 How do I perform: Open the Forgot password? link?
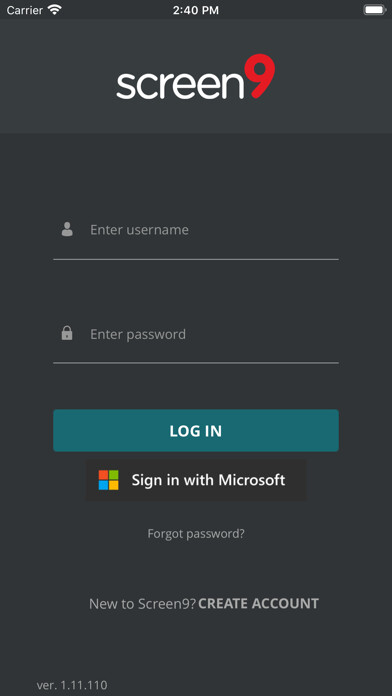(196, 533)
